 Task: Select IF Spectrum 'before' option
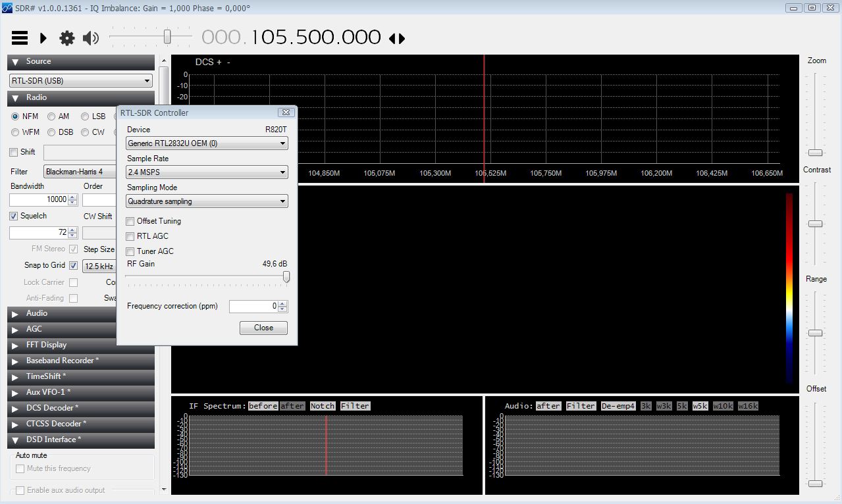coord(263,406)
